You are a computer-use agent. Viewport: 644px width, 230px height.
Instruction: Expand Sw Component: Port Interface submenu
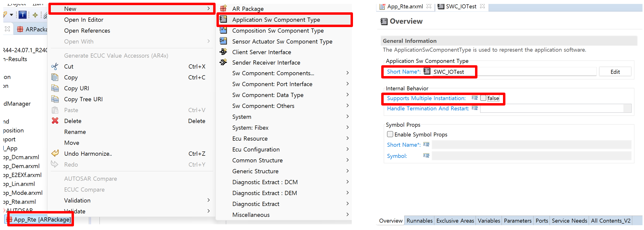coord(348,84)
